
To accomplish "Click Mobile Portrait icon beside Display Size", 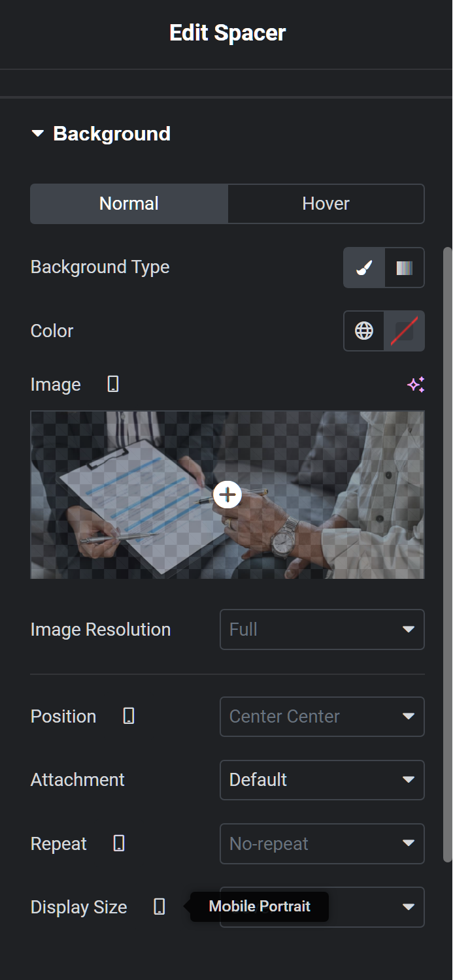I will [159, 907].
